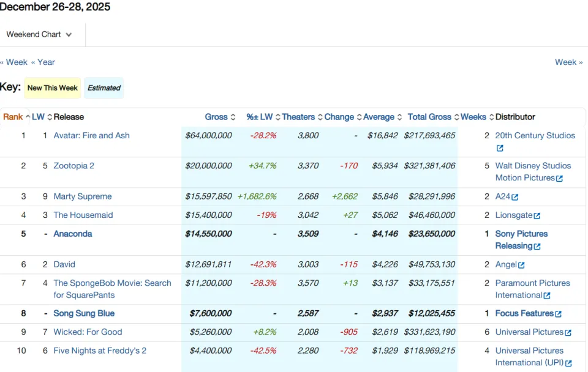Open the Marty Supreme release link
Viewport: 588px width, 372px height.
(83, 196)
